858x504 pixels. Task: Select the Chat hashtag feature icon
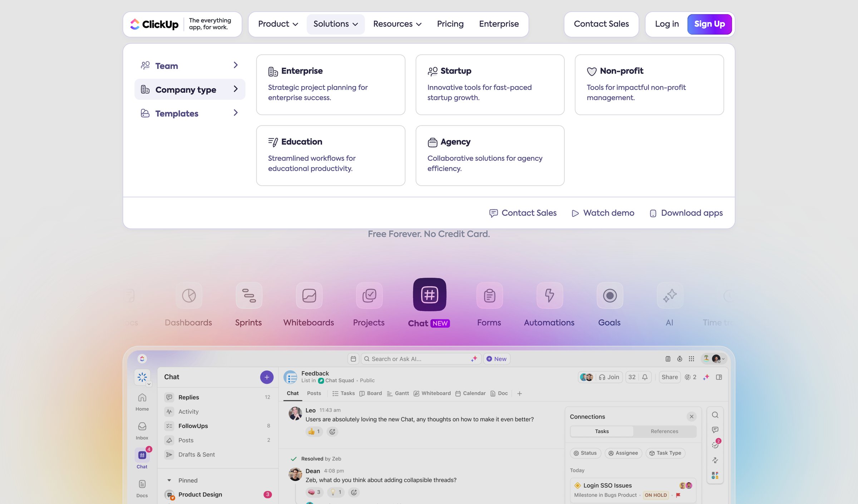pyautogui.click(x=429, y=295)
